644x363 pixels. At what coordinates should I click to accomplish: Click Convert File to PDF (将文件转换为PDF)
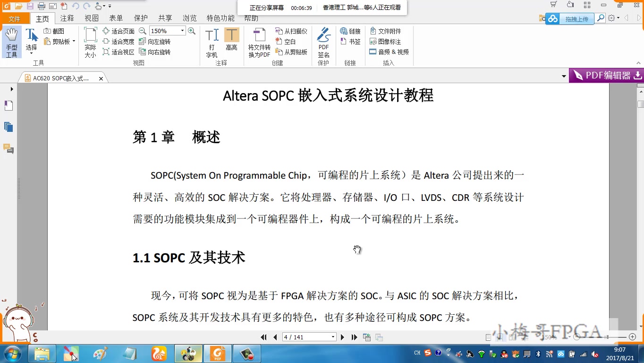259,43
